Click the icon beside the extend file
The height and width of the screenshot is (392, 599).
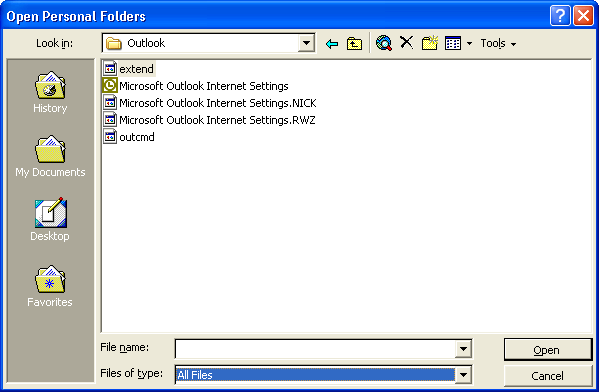(110, 69)
